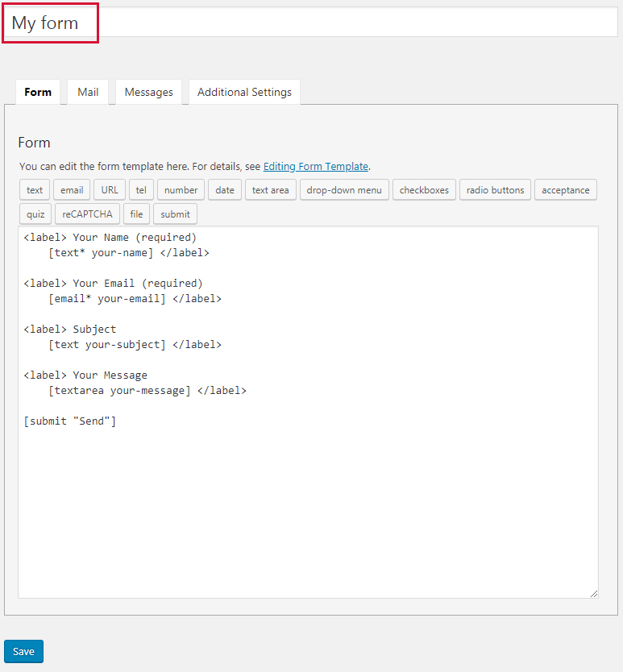Insert a date field tag
Image resolution: width=623 pixels, height=672 pixels.
point(225,190)
